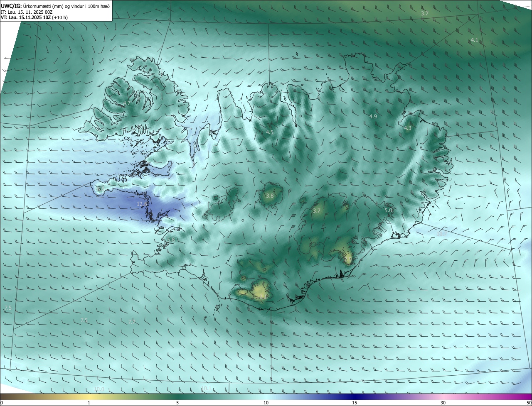Screen dimensions: 532x406
Task: Click the 10.0 value label on the map
Action: click(99, 389)
